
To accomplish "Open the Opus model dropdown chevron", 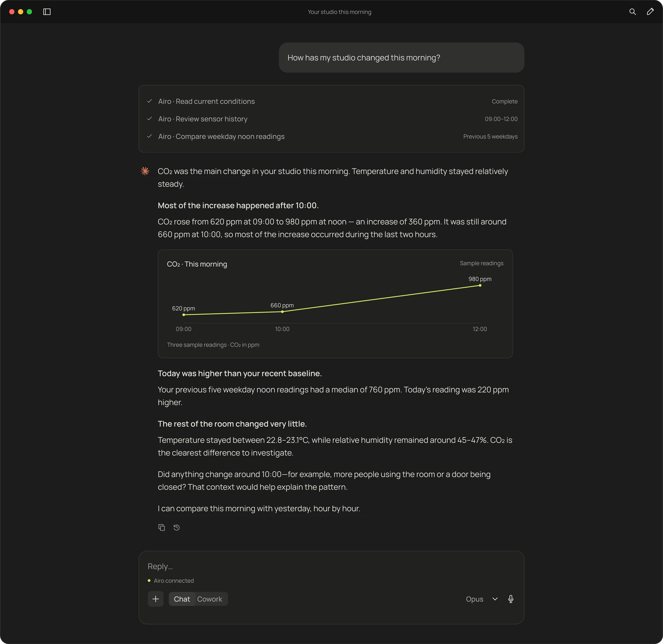I will pyautogui.click(x=495, y=599).
